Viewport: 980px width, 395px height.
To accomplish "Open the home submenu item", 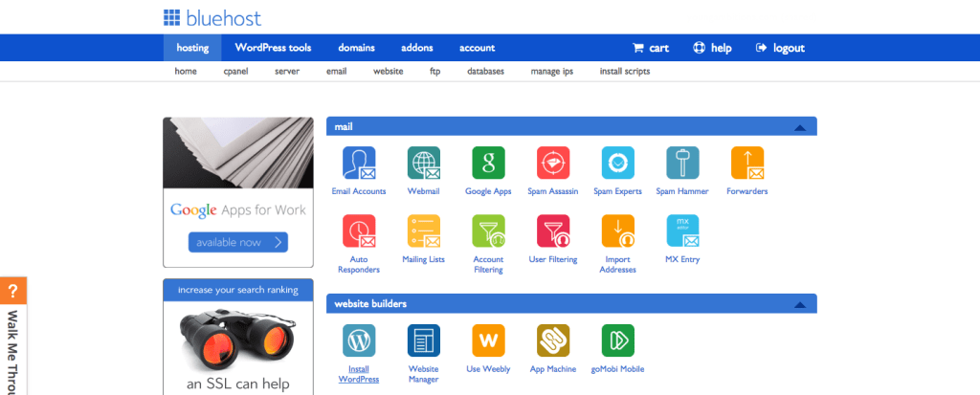I will pyautogui.click(x=186, y=71).
